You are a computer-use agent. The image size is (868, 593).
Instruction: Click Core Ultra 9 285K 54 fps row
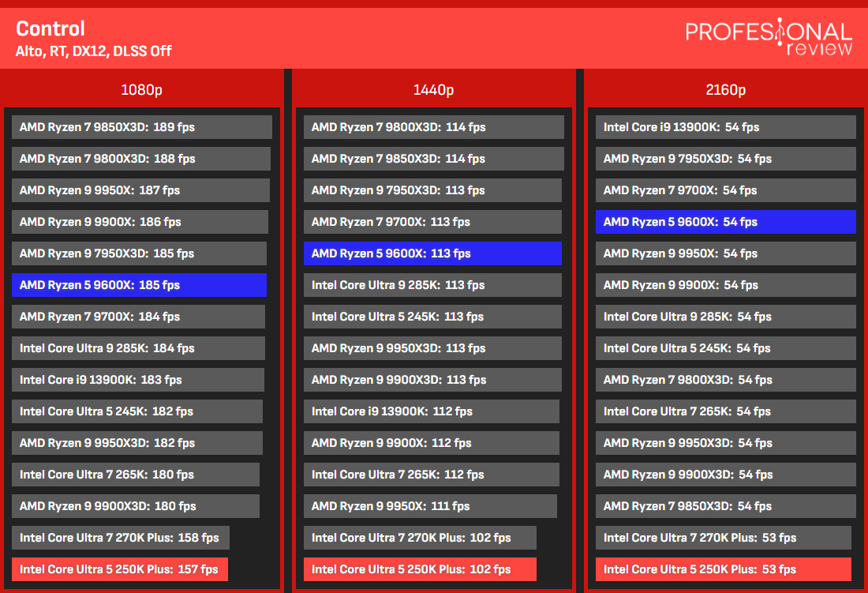[x=726, y=317]
